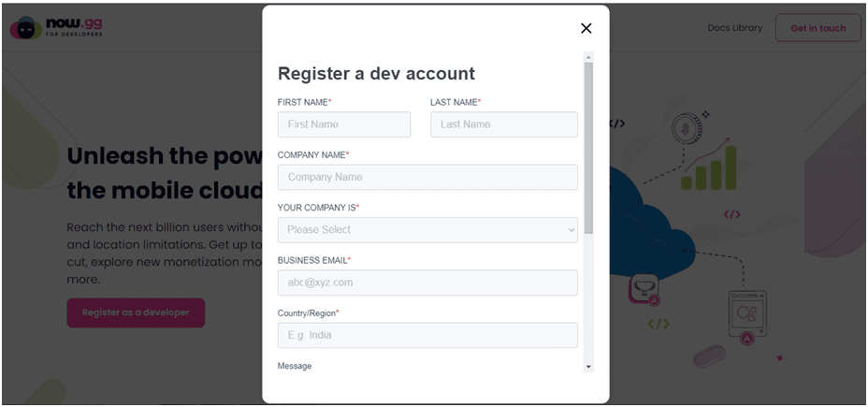868x407 pixels.
Task: Click the Company Name text field
Action: tap(427, 177)
